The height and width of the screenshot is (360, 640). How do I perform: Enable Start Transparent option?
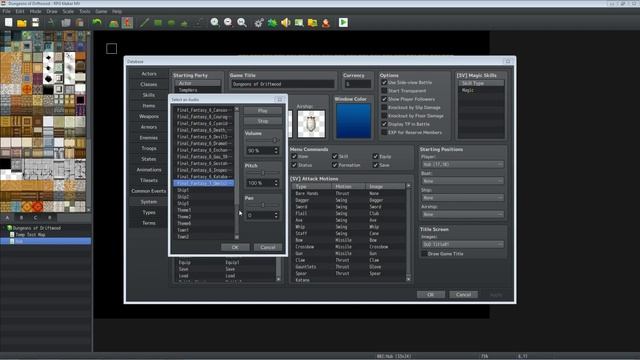[x=384, y=91]
